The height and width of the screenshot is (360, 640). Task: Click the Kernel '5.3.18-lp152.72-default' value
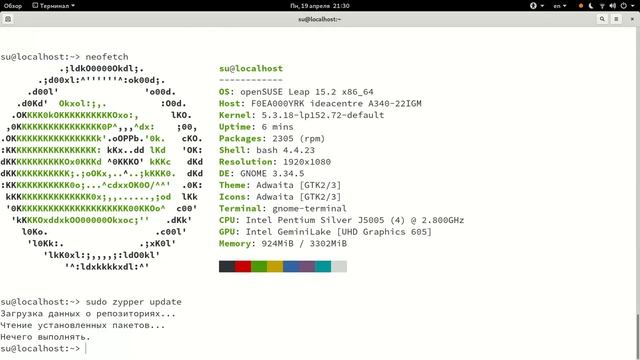click(x=322, y=115)
